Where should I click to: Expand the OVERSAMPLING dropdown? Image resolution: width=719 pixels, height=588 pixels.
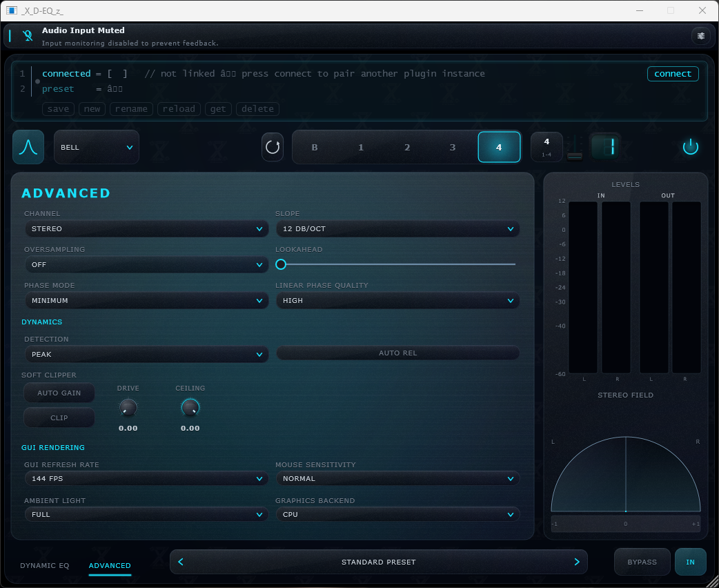[147, 264]
